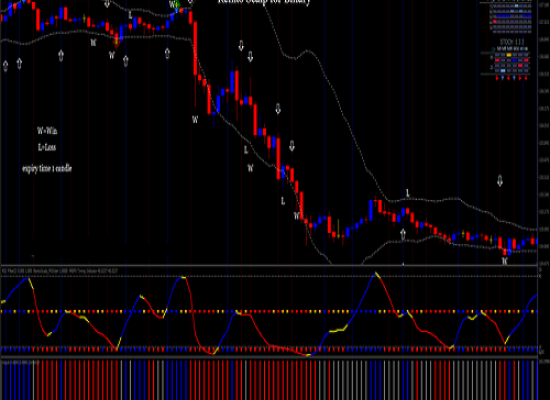
Task: Click the leftmost up arrow signal
Action: click(x=5, y=66)
